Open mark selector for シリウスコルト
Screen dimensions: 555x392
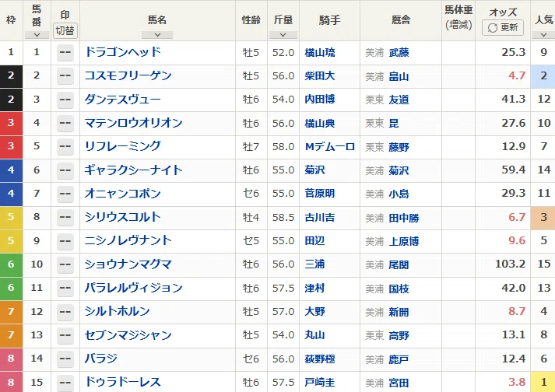(x=65, y=217)
